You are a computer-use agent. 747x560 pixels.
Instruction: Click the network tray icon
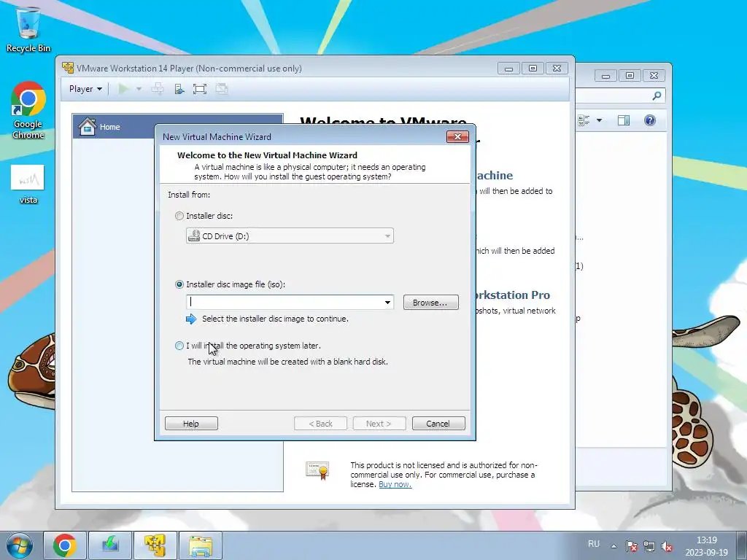[649, 546]
